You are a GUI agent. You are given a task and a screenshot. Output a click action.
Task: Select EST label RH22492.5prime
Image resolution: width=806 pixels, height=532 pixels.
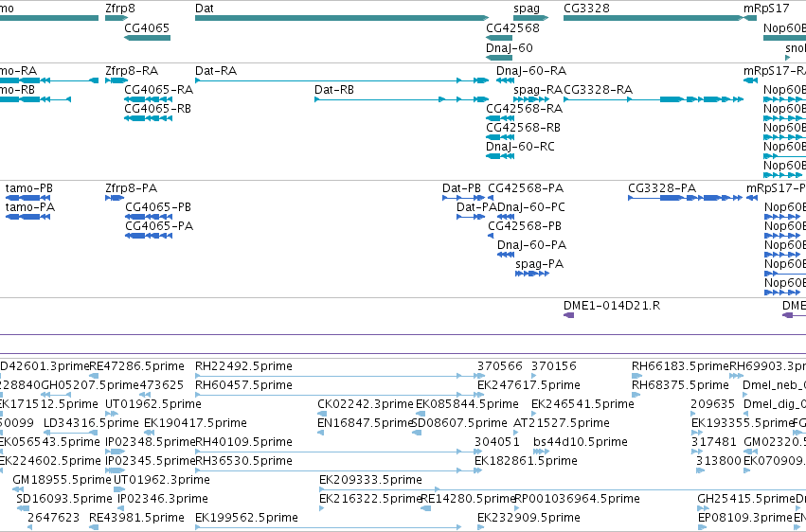tap(243, 366)
